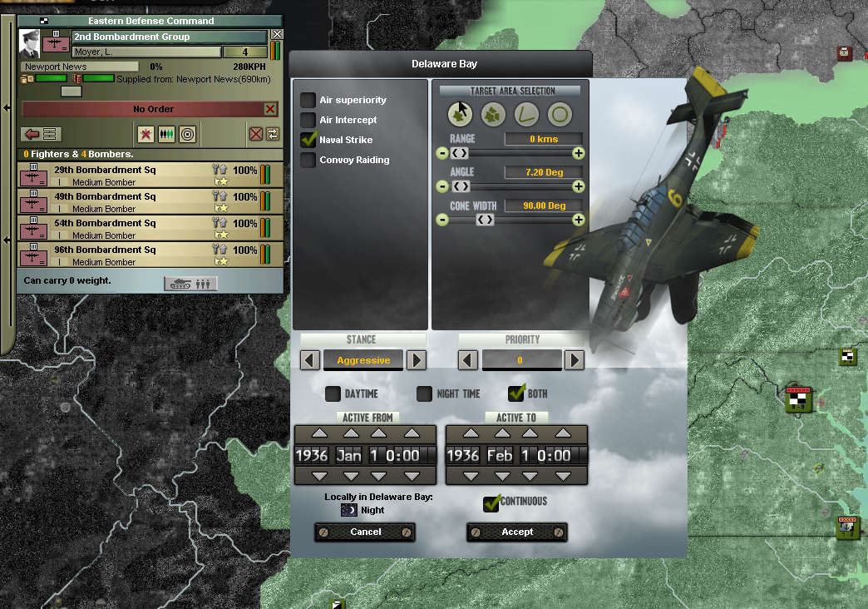Toggle the Continuous checkbox

tap(491, 503)
